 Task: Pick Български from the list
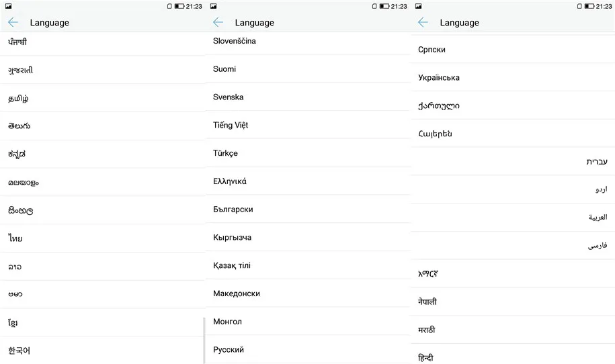pyautogui.click(x=308, y=210)
